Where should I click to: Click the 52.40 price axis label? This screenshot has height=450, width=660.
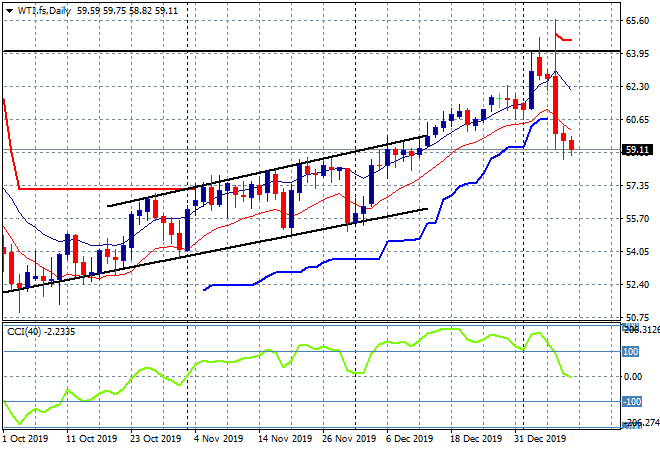coord(637,285)
